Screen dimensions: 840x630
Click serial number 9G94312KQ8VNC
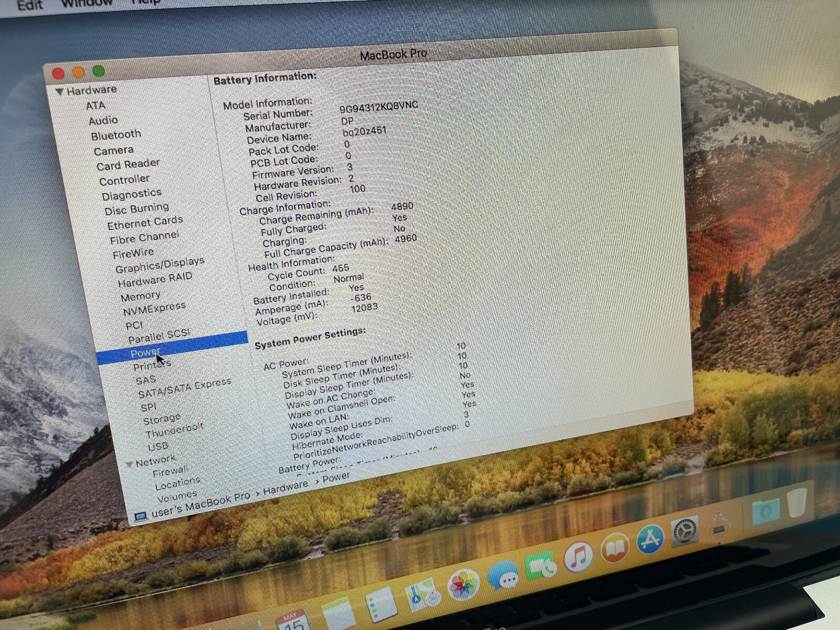pyautogui.click(x=379, y=107)
